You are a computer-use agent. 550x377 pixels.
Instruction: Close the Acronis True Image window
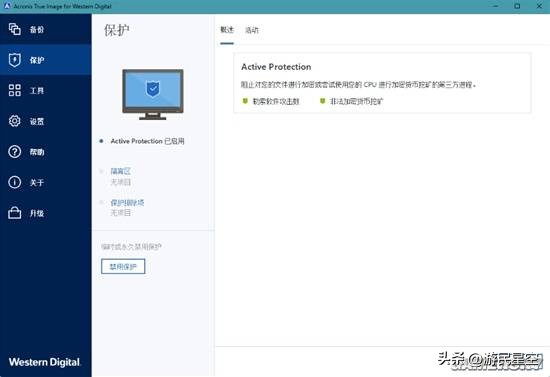539,6
